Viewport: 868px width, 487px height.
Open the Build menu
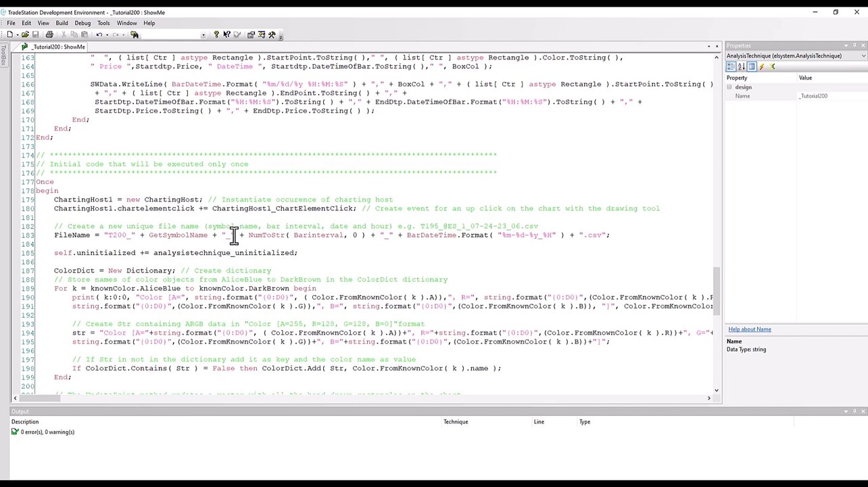coord(62,23)
